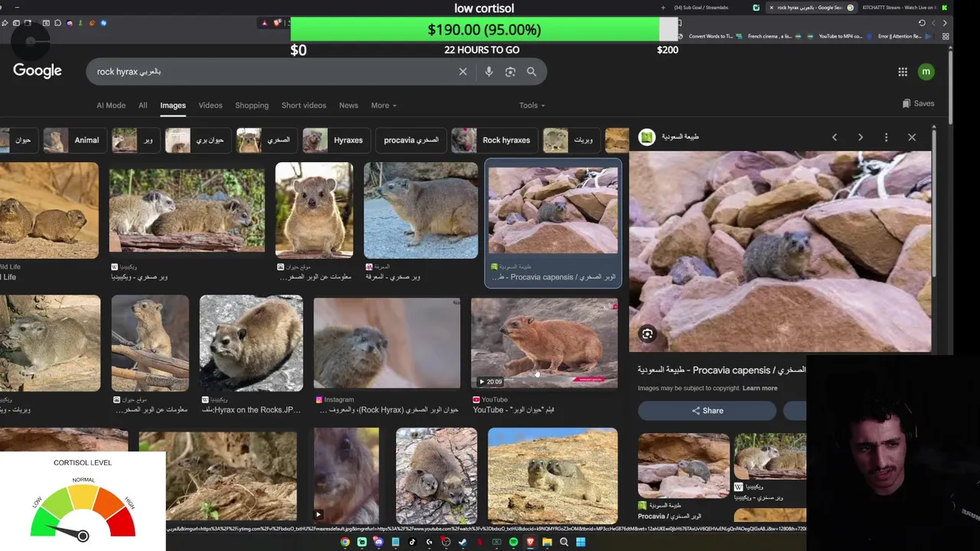Screen dimensions: 980x551
Task: Open the Brave shields lion icon
Action: [x=277, y=23]
